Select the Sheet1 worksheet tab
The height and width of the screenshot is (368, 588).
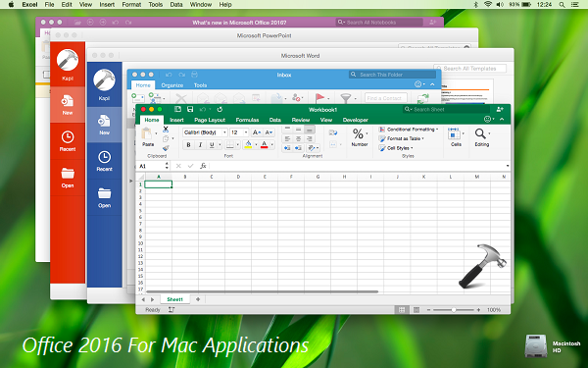pyautogui.click(x=174, y=299)
